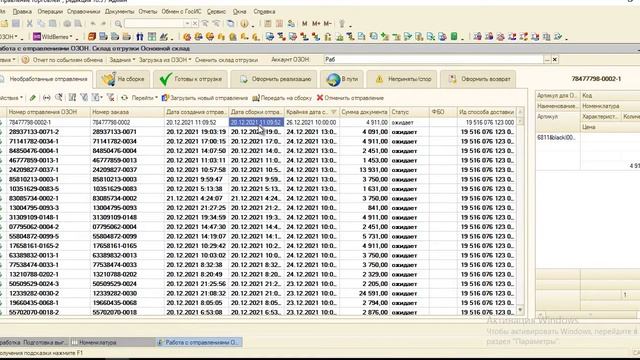Screen dimensions: 640x360
Task: Switch to В пути tab
Action: (x=342, y=79)
